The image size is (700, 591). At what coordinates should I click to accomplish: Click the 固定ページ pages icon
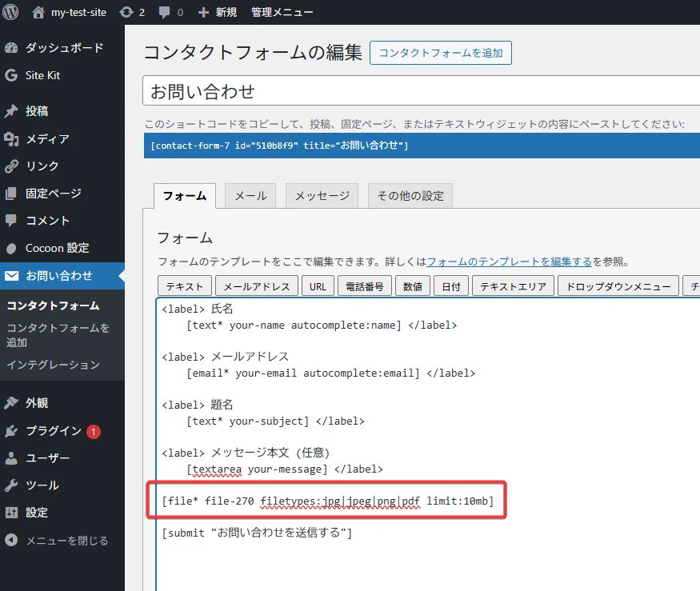coord(11,194)
